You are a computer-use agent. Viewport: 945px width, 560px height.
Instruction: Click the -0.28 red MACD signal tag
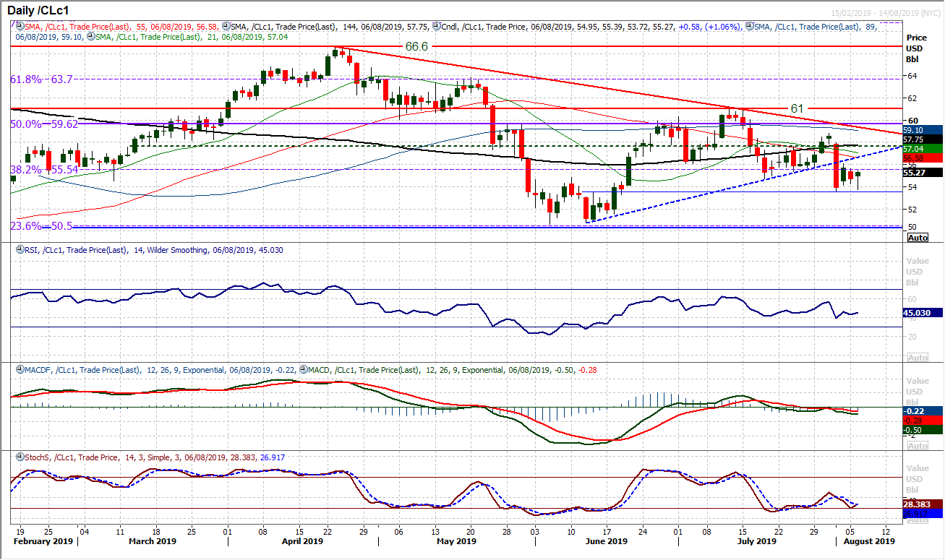coord(923,420)
